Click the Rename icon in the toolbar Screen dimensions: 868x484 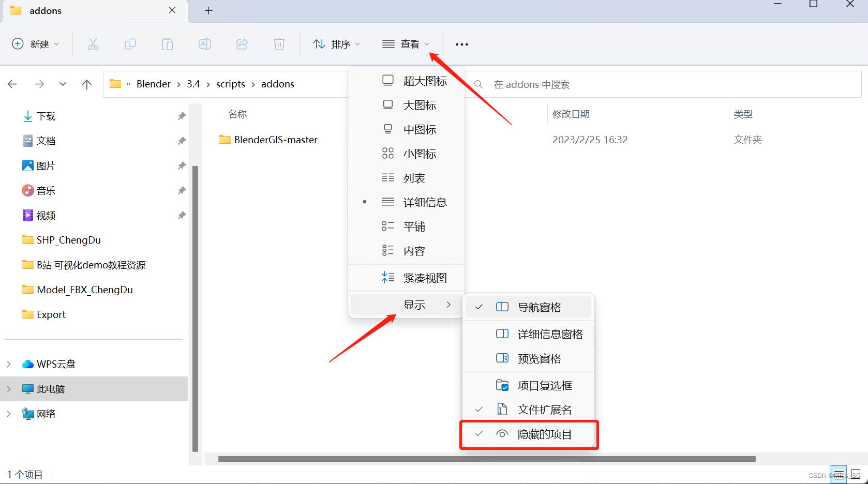205,44
